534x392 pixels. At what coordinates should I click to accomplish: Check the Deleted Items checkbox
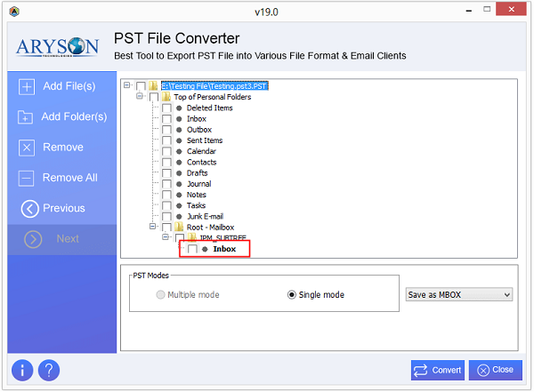(166, 108)
